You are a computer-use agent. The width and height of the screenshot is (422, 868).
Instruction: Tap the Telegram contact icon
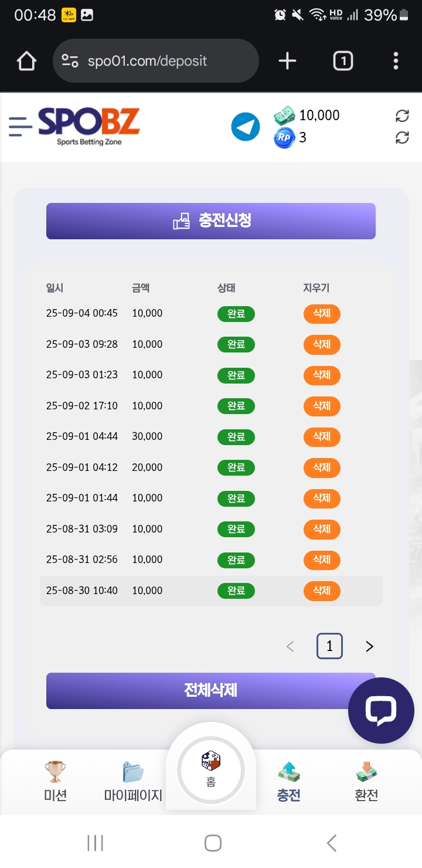point(245,127)
